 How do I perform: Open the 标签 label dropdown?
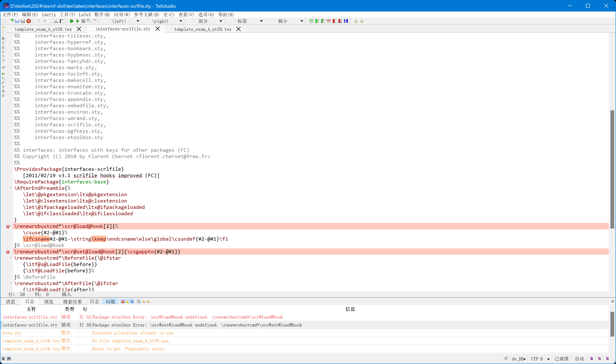pos(261,21)
